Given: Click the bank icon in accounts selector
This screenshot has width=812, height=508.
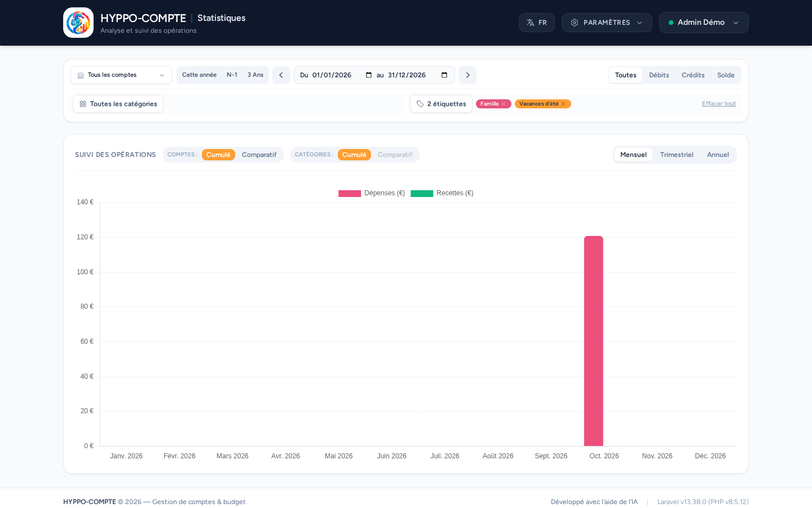Looking at the screenshot, I should tap(81, 75).
